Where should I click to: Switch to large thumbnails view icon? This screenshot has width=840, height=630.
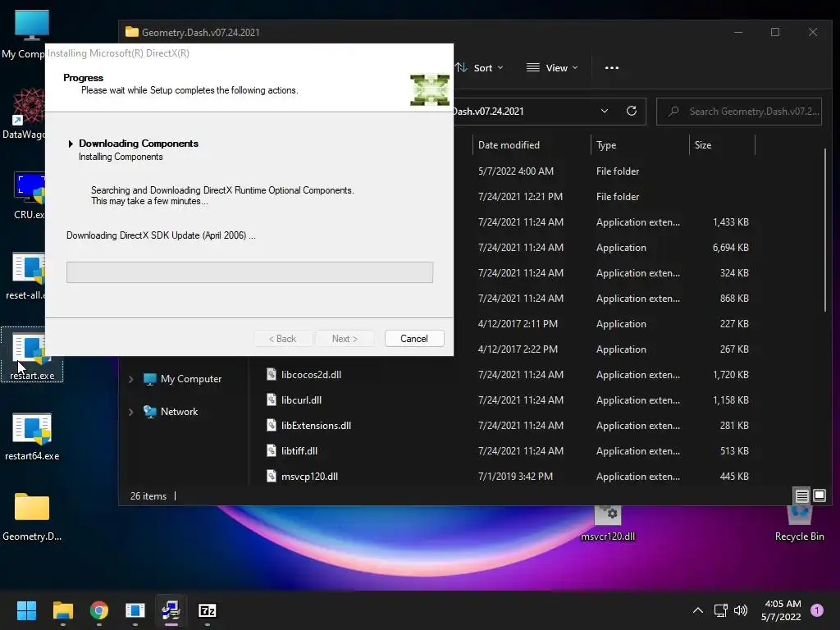coord(819,496)
